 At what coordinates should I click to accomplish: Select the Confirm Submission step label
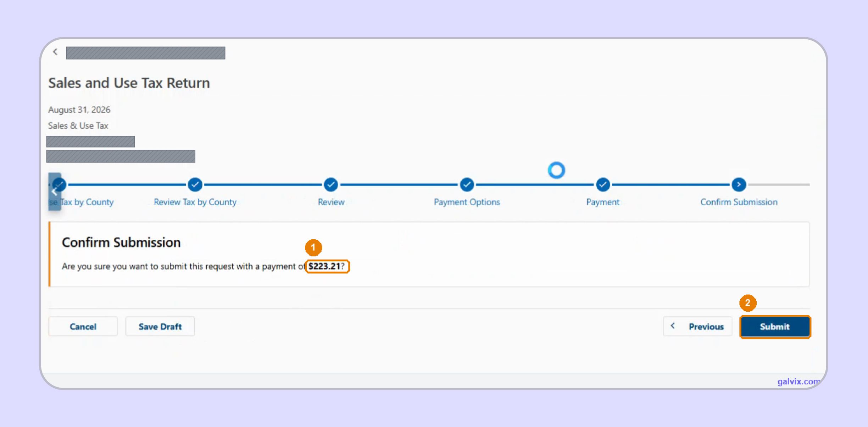pos(739,202)
